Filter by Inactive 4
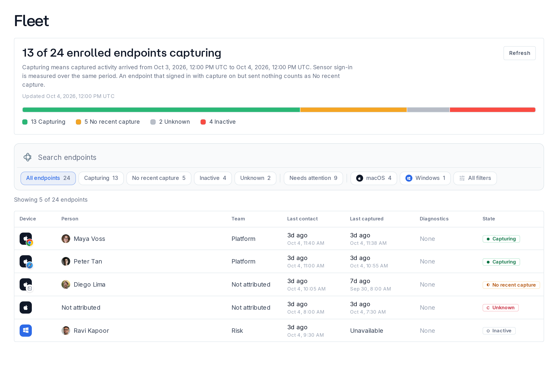This screenshot has width=558, height=392. (213, 178)
